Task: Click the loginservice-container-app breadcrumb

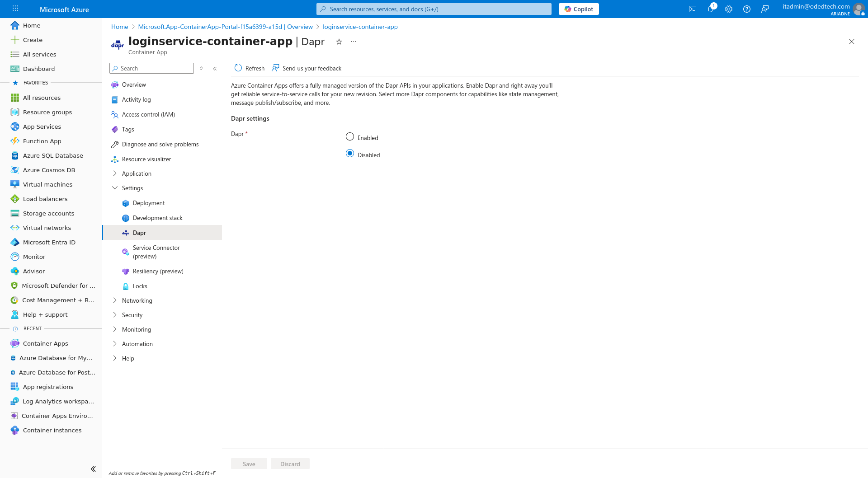Action: click(360, 27)
